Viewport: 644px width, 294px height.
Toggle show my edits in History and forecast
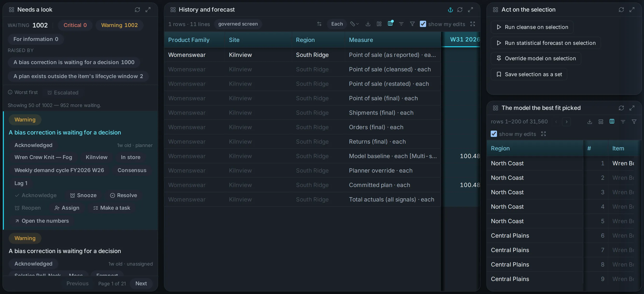423,24
